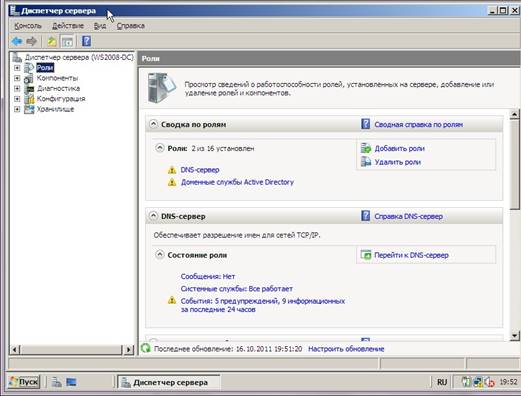The width and height of the screenshot is (521, 396).
Task: Click warning icon next to События line
Action: 172,301
